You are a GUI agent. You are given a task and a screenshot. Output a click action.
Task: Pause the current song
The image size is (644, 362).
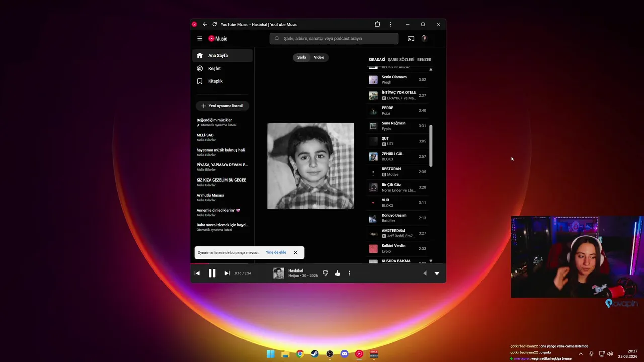212,273
